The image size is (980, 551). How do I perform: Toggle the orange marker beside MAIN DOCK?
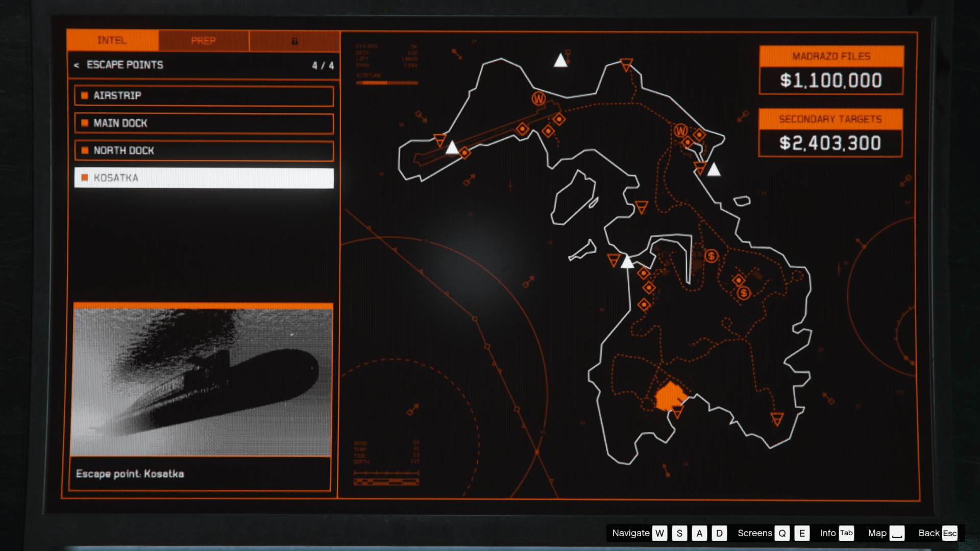[x=84, y=123]
